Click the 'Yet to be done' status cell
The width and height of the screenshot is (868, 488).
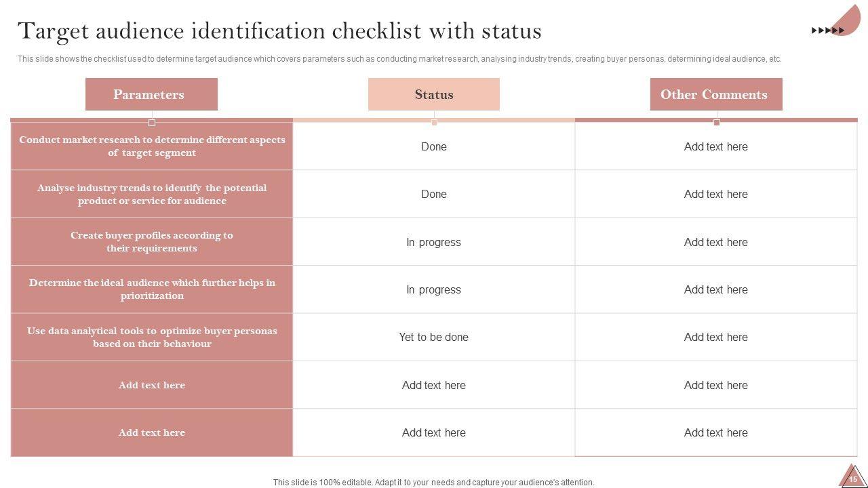[x=434, y=338]
